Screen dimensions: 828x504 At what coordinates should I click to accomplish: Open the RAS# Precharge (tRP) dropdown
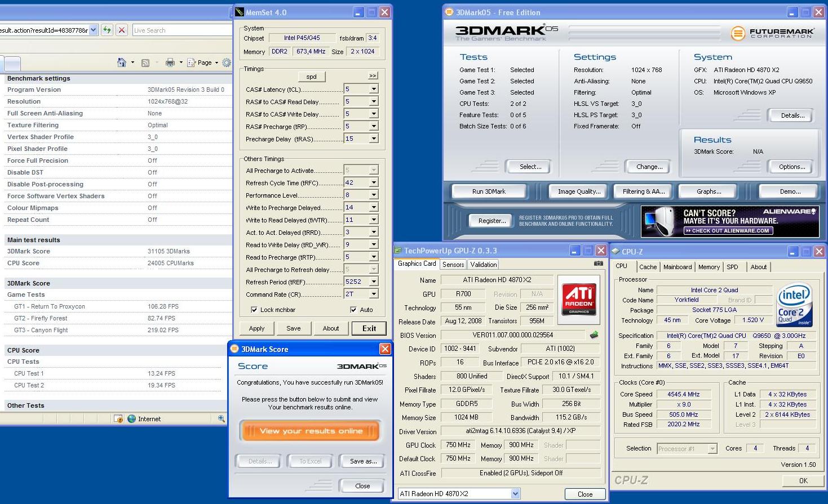[x=373, y=126]
